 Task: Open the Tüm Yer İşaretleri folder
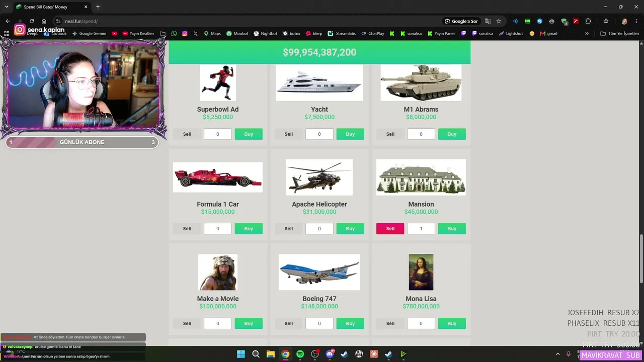[619, 34]
